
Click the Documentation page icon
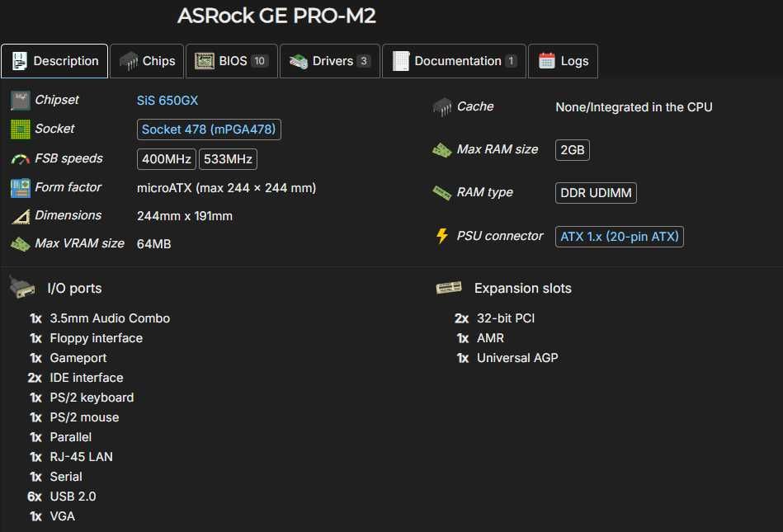tap(400, 61)
